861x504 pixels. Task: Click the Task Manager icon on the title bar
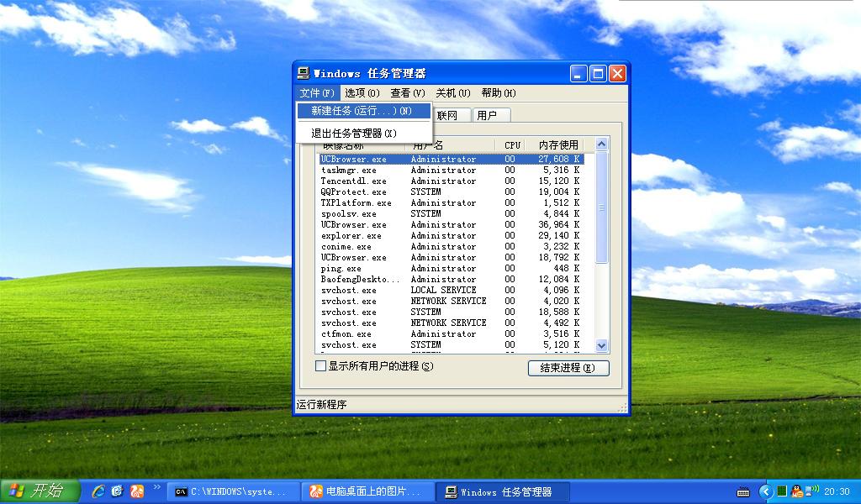coord(303,73)
